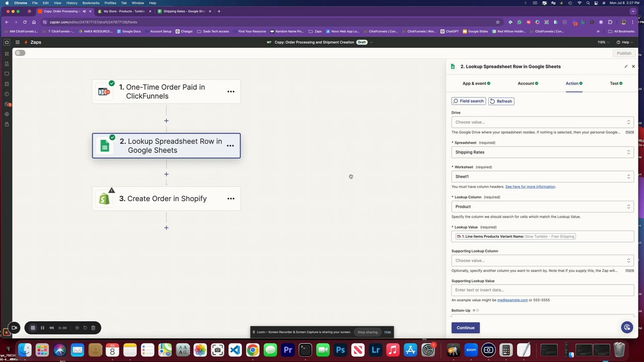Click the Supporting Lookup Value input field
Viewport: 644px width, 362px height.
[x=542, y=290]
